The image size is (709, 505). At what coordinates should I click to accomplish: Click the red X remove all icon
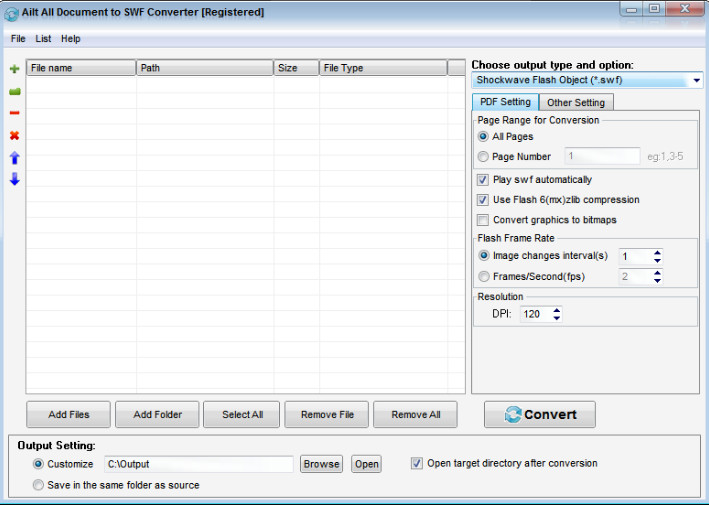click(14, 135)
